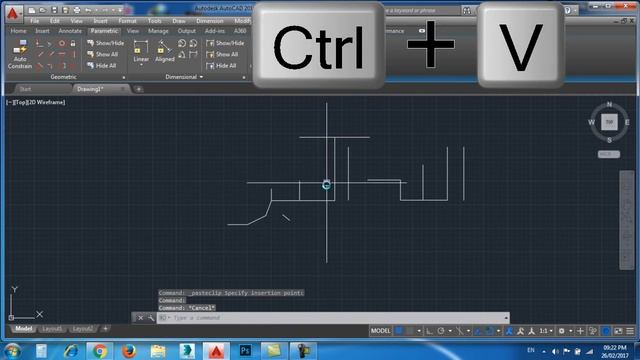Toggle ortho mode in status bar
The image size is (640, 360).
tap(429, 331)
